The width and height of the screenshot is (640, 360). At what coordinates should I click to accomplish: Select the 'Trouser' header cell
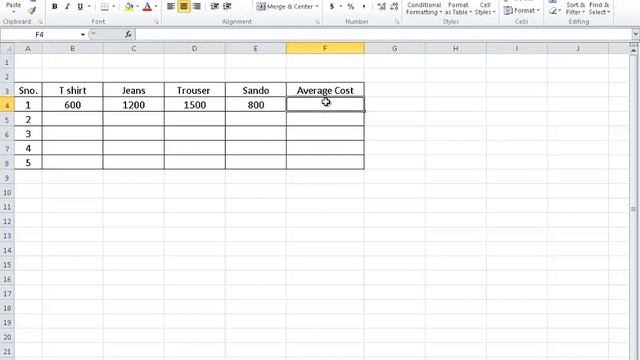point(195,90)
